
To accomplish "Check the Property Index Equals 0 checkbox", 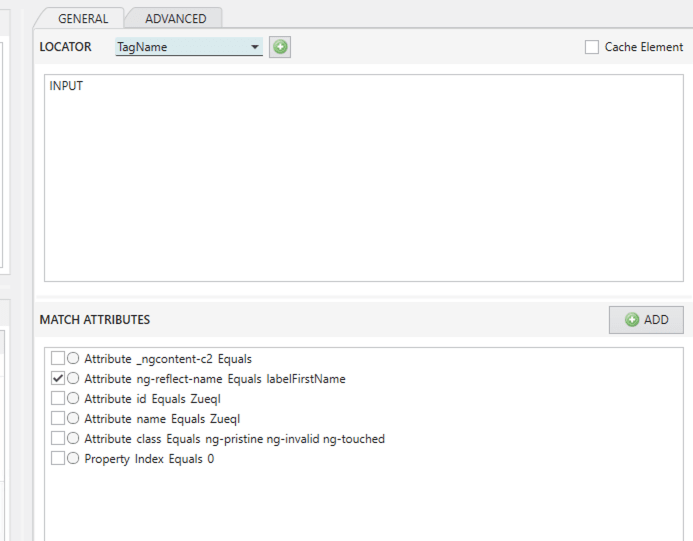I will coord(58,458).
